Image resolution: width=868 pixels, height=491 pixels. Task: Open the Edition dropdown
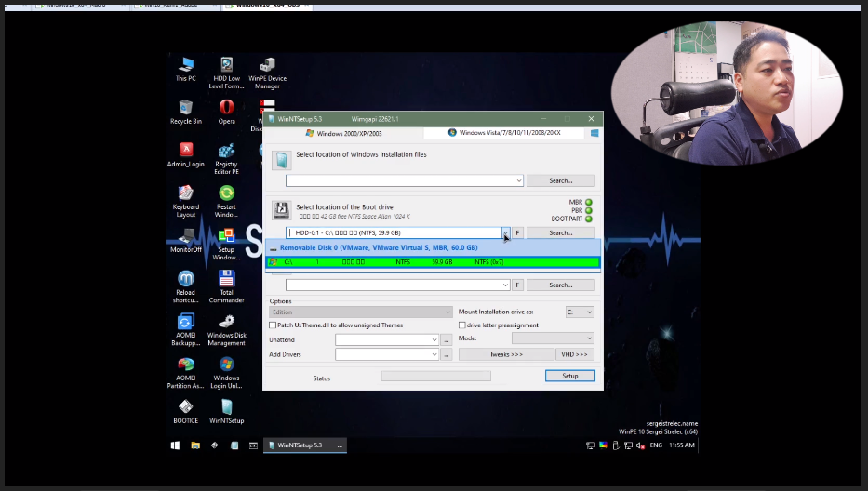tap(360, 312)
